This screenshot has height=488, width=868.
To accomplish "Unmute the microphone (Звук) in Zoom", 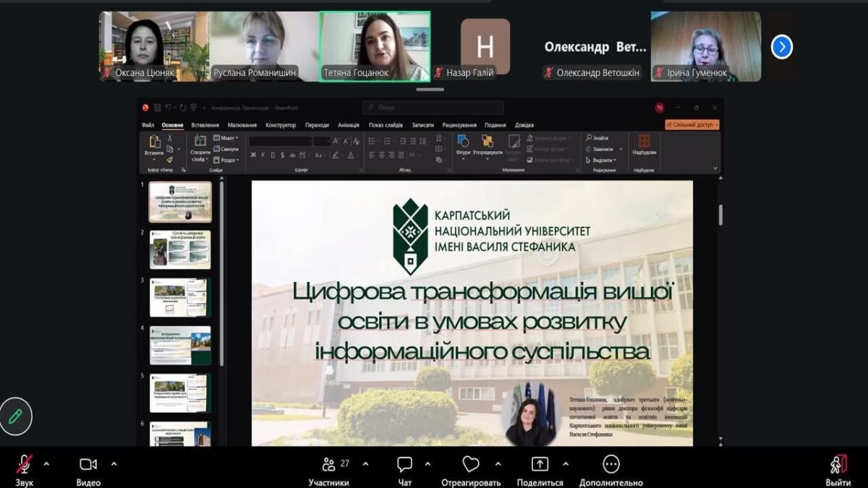I will coord(25,464).
